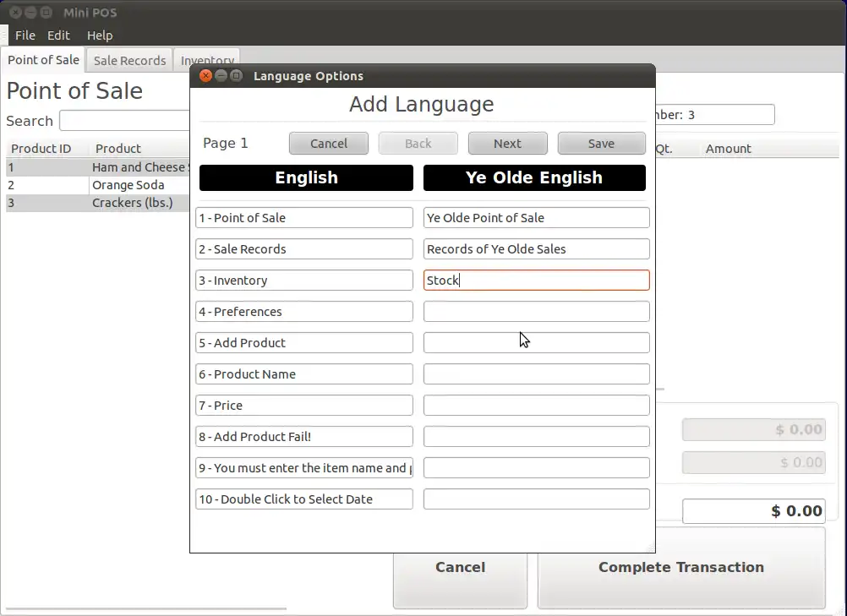Open the Edit menu
This screenshot has height=616, width=847.
tap(58, 35)
